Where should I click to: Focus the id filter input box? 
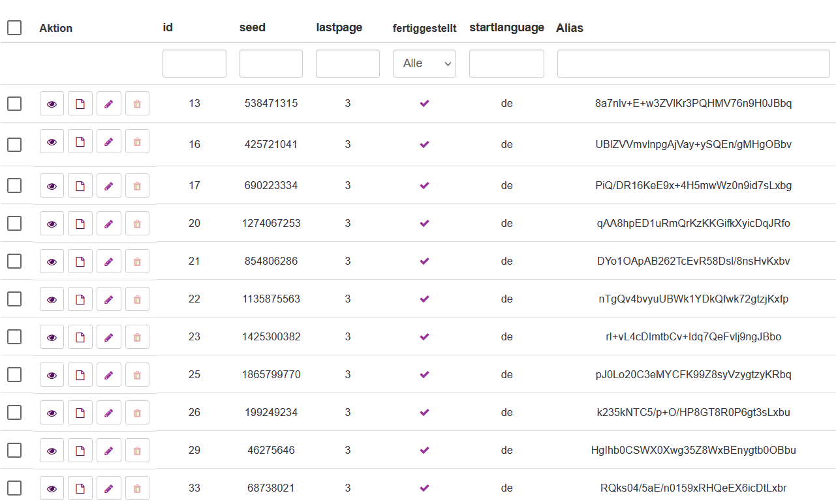pyautogui.click(x=194, y=63)
